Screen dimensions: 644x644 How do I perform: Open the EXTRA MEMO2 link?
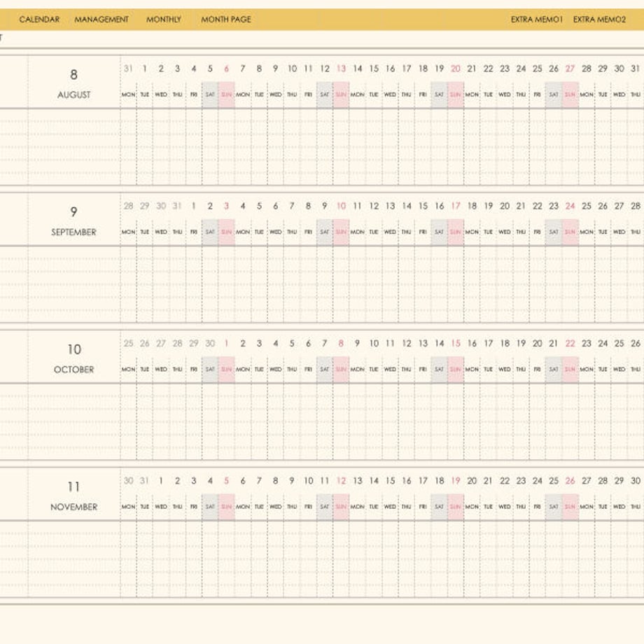coord(599,20)
